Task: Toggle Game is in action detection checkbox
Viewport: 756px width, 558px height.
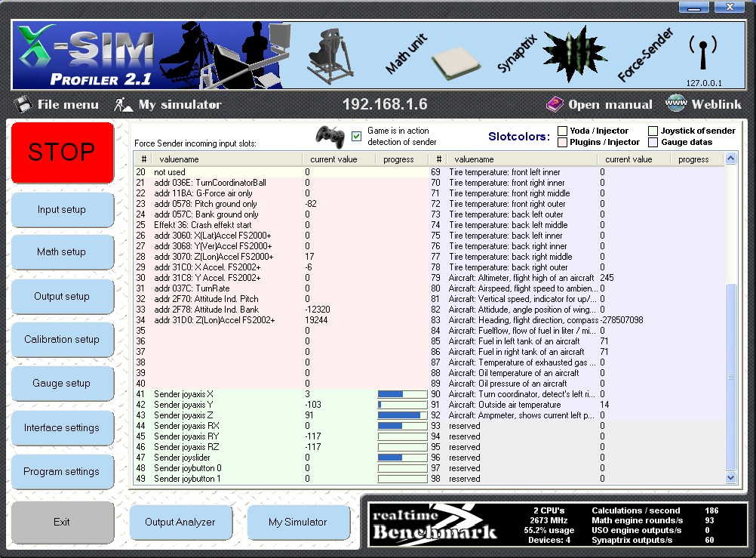Action: click(x=357, y=136)
